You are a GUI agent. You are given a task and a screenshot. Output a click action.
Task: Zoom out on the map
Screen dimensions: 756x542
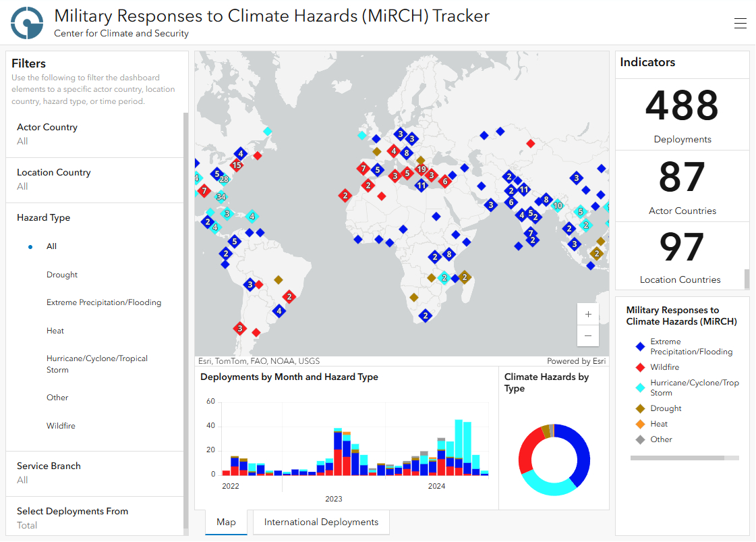[588, 335]
